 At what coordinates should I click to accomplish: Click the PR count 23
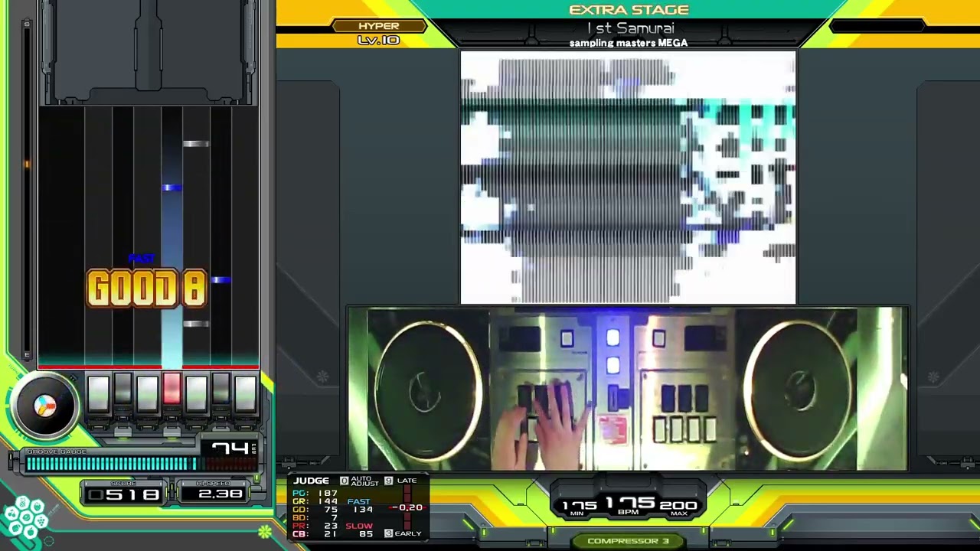coord(331,526)
